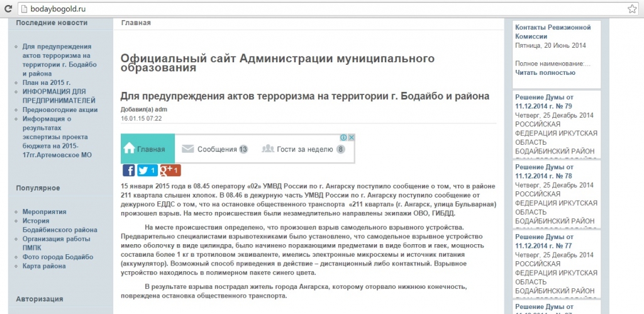The width and height of the screenshot is (644, 314).
Task: Open Организация работы ПМПК link
Action: [56, 244]
